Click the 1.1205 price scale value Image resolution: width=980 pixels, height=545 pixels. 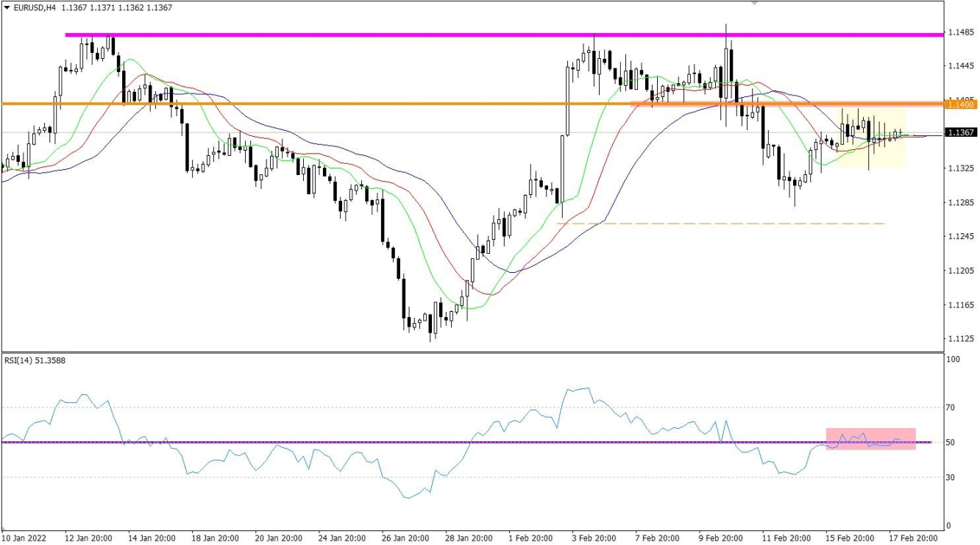coord(960,271)
